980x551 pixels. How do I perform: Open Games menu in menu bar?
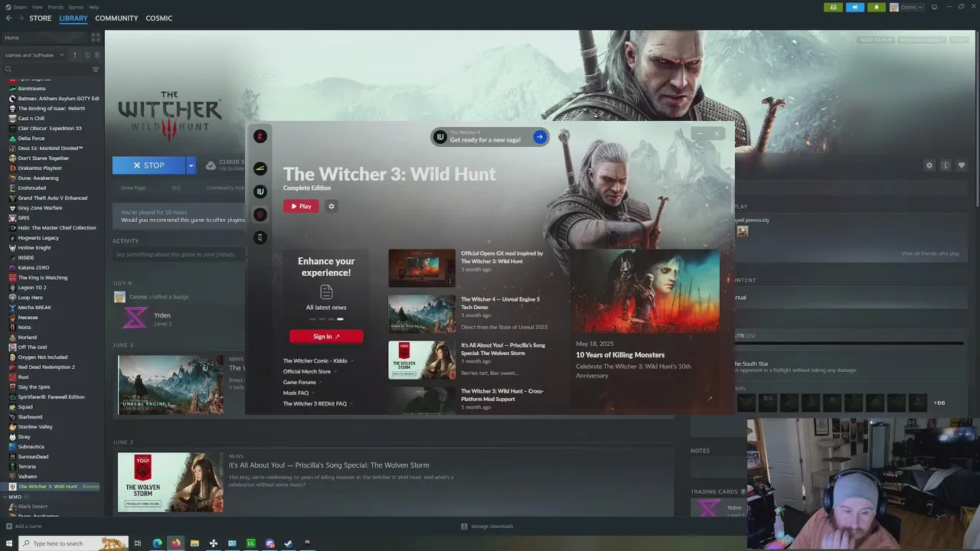[x=76, y=7]
